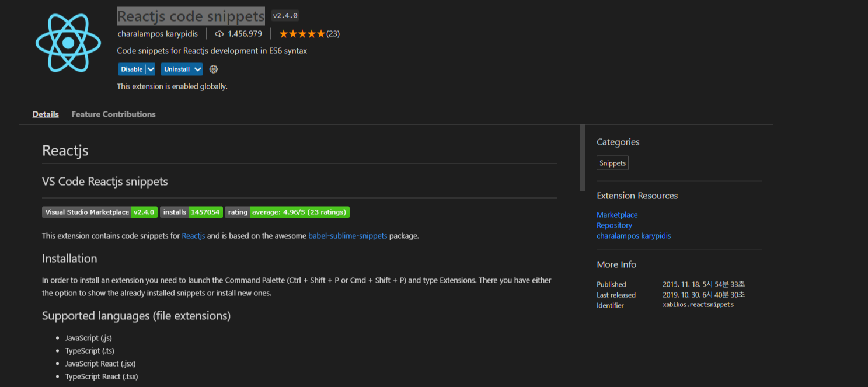This screenshot has height=387, width=868.
Task: Click identifier xabikos.reactsnippets
Action: [x=698, y=305]
